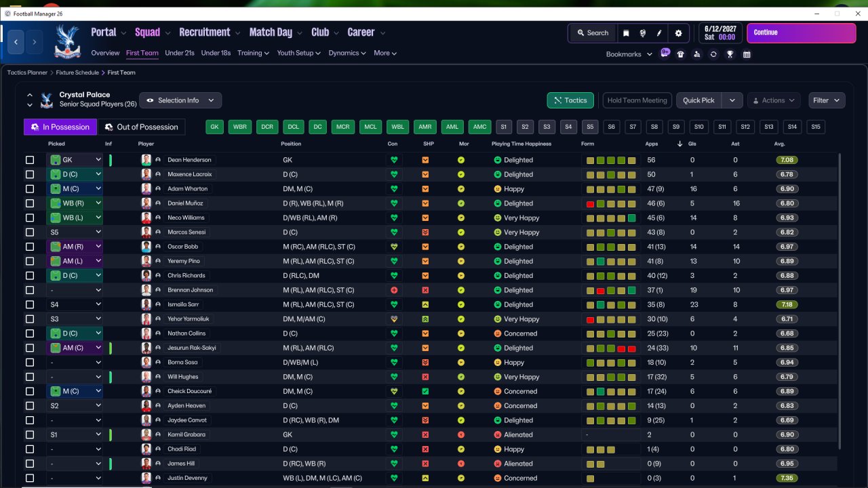Click Kamil Grabara's red morale icon
Image resolution: width=868 pixels, height=488 pixels.
point(461,434)
